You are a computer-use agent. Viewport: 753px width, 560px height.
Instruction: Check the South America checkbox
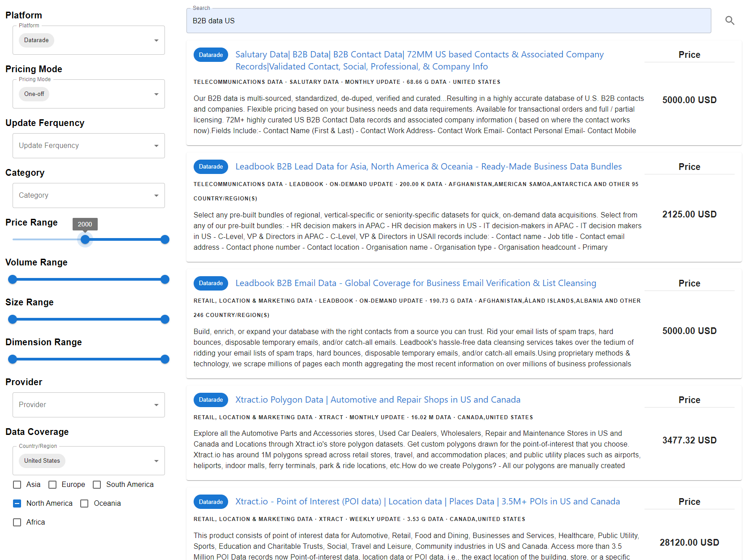click(97, 485)
